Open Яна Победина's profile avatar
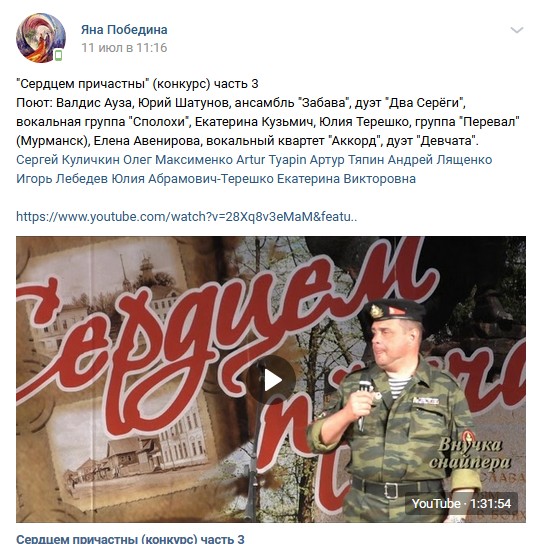The height and width of the screenshot is (544, 540). point(41,38)
